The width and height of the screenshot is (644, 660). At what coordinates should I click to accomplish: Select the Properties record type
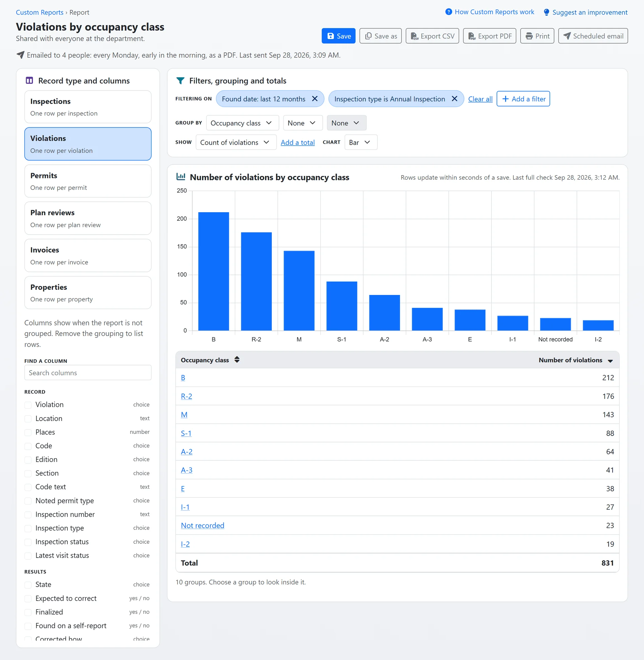(88, 293)
